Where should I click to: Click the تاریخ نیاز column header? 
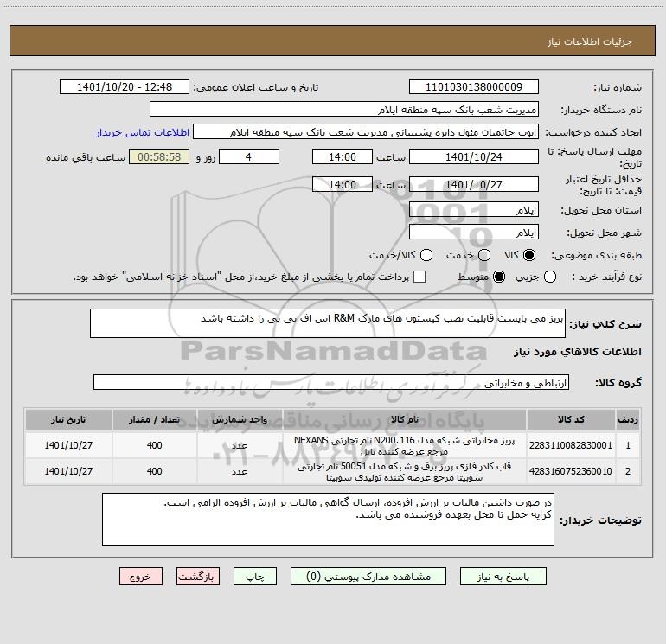68,420
